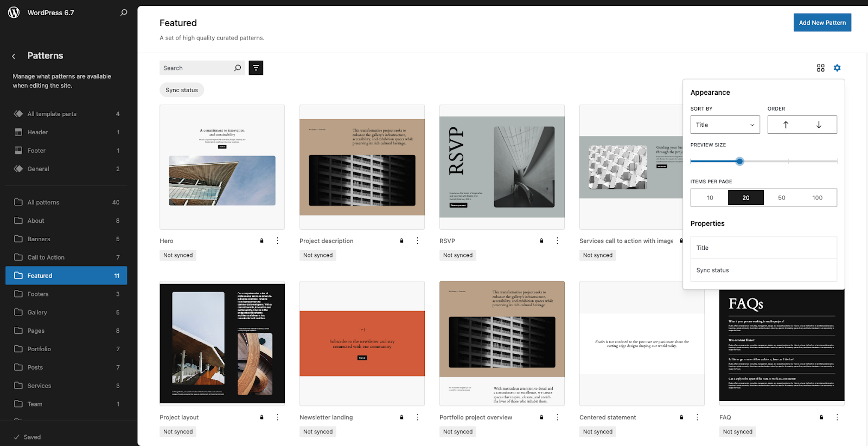Open Footer template parts
This screenshot has width=868, height=446.
[66, 151]
